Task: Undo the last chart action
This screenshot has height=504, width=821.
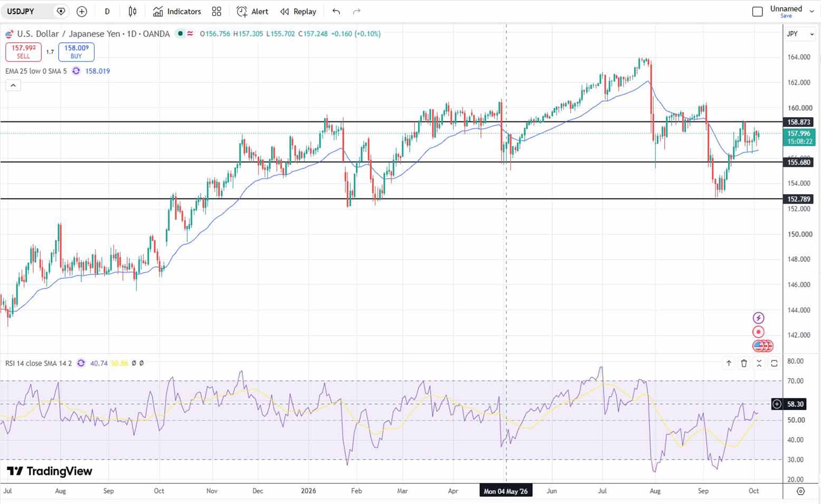Action: (x=336, y=11)
